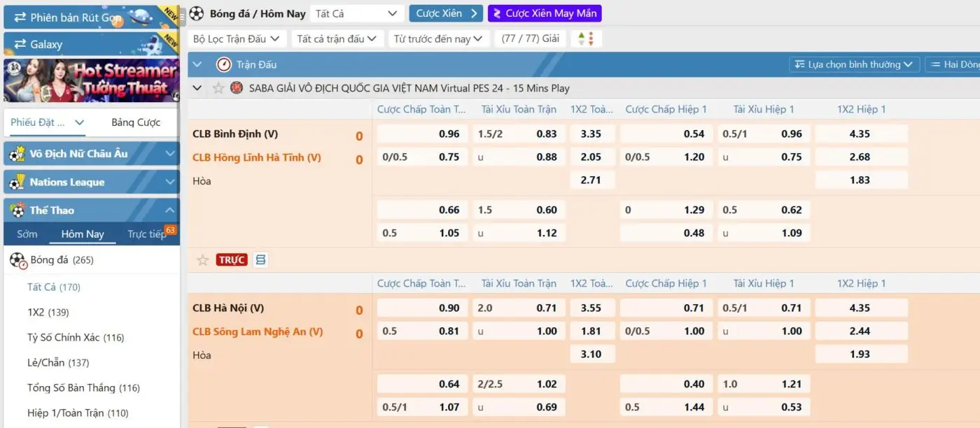Open the Hot Streamer Tường Thuật banner
This screenshot has height=428, width=980.
[x=91, y=80]
